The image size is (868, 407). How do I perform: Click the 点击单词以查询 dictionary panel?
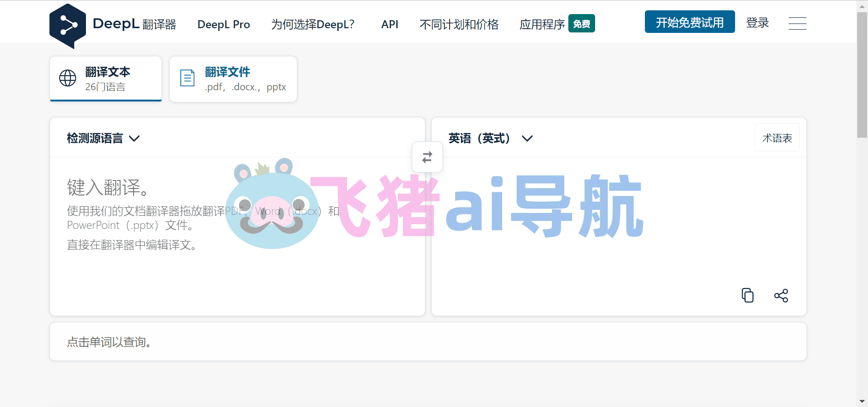tap(428, 342)
